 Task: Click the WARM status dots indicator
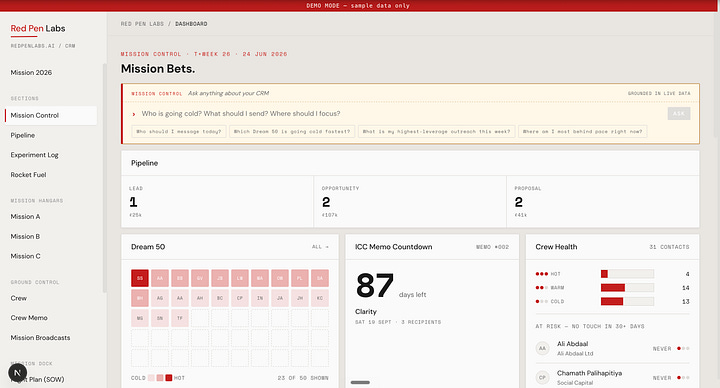pos(542,287)
